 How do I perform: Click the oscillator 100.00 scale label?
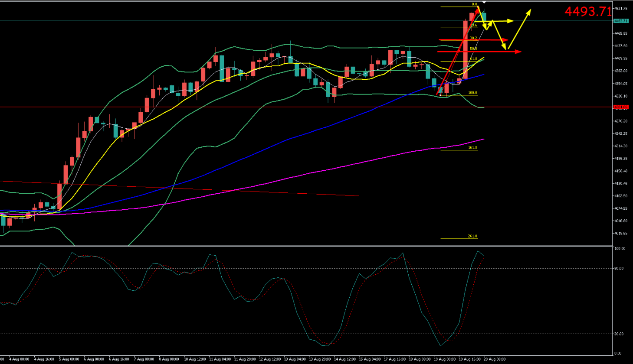click(620, 249)
